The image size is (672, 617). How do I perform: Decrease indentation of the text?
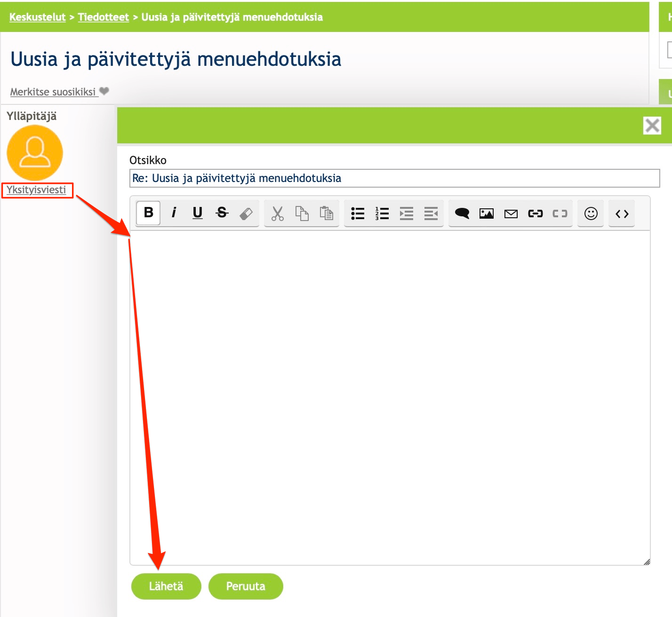(x=431, y=213)
